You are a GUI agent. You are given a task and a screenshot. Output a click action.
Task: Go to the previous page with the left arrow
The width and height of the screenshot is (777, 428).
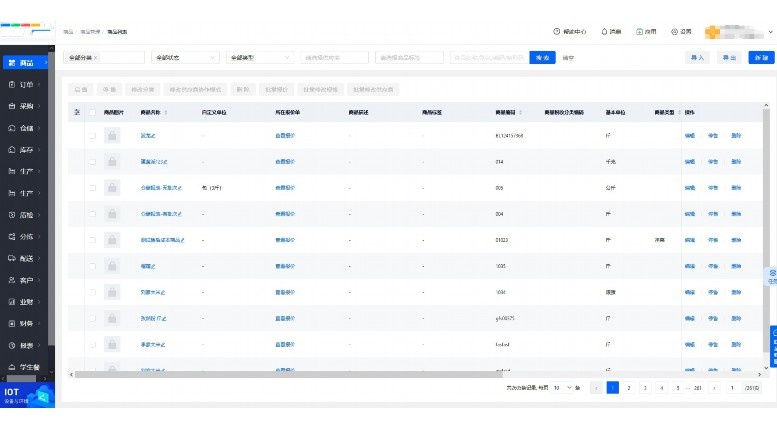[596, 388]
